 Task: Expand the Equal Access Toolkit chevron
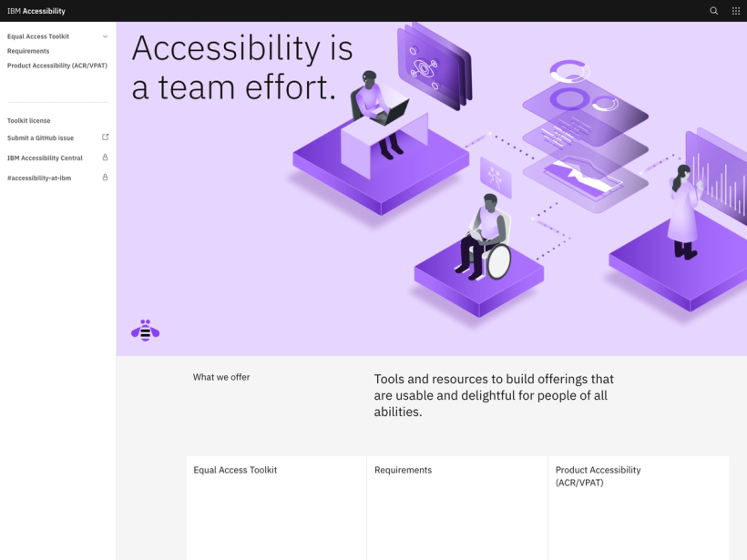106,36
